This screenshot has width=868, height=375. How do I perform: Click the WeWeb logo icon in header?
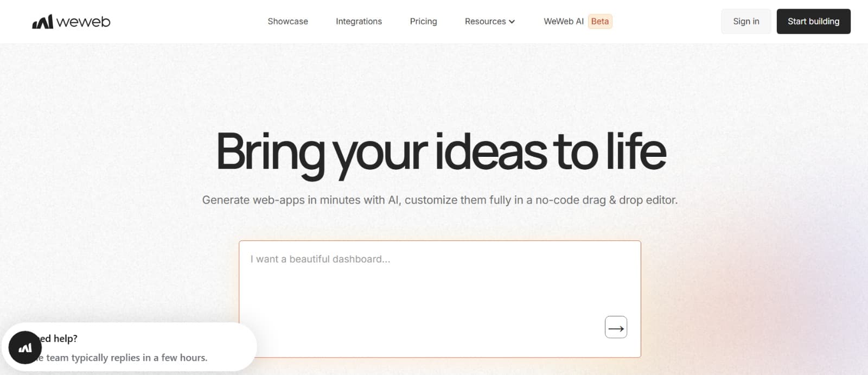(42, 22)
